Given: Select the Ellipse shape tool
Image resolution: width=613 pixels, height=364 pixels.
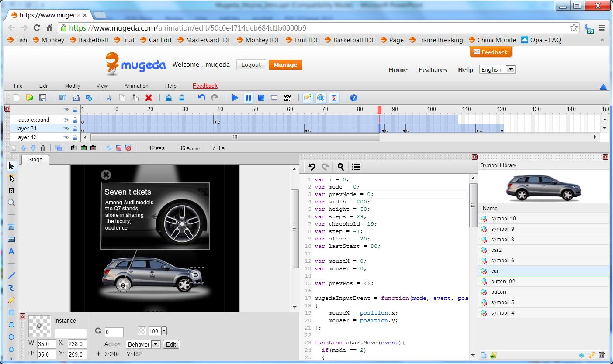Looking at the screenshot, I should 11,337.
